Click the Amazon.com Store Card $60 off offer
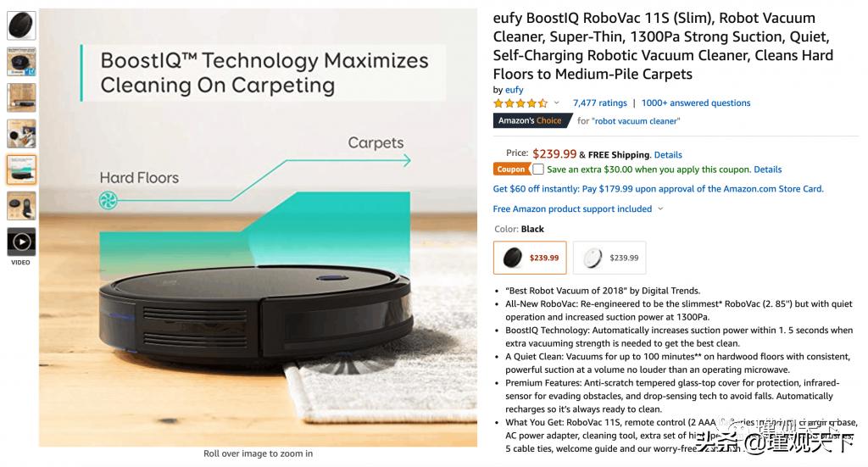Image resolution: width=868 pixels, height=467 pixels. [x=658, y=189]
